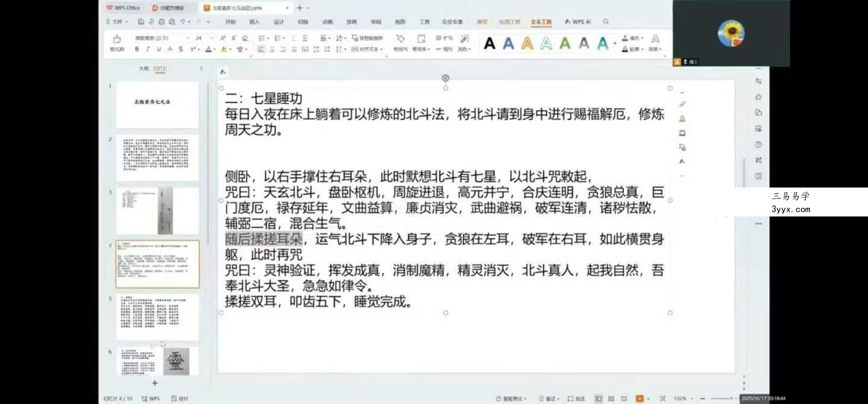
Task: Click the search magnifier in ribbon tabs
Action: tap(606, 22)
